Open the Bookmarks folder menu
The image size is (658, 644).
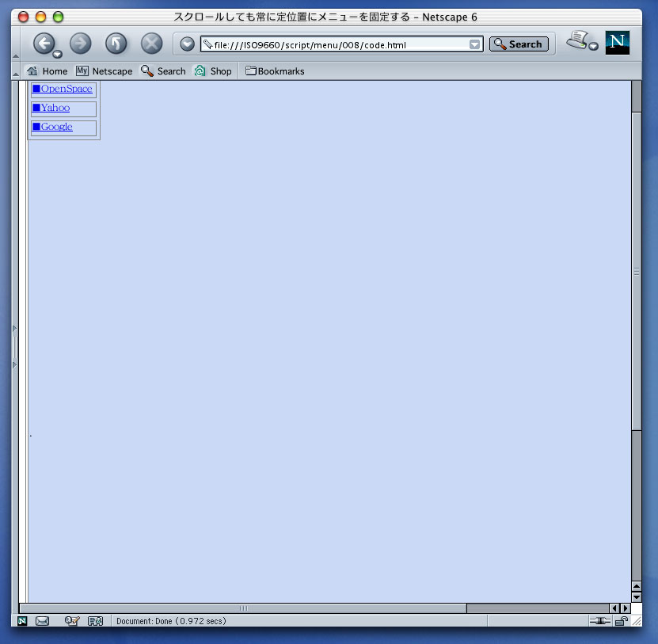click(x=275, y=71)
